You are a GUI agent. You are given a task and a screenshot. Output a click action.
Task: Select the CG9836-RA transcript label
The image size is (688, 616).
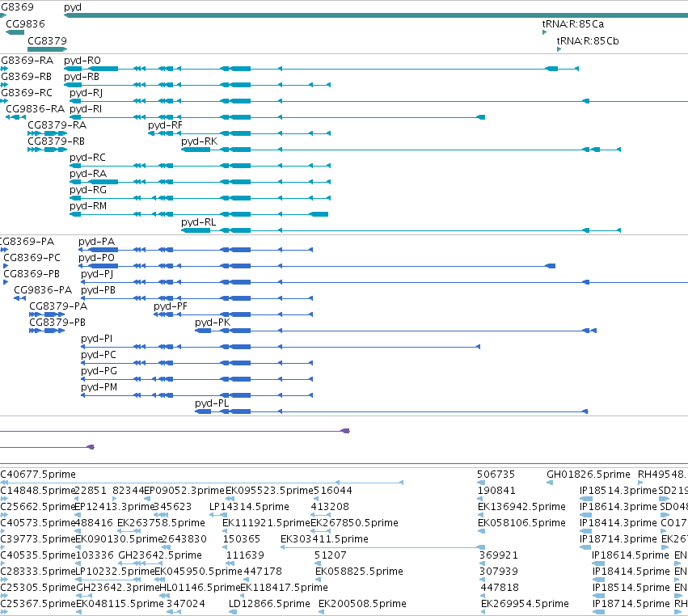(x=35, y=109)
